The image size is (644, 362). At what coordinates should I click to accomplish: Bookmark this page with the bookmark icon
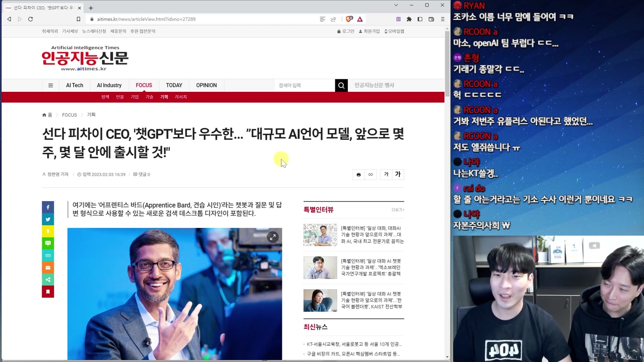pyautogui.click(x=79, y=19)
